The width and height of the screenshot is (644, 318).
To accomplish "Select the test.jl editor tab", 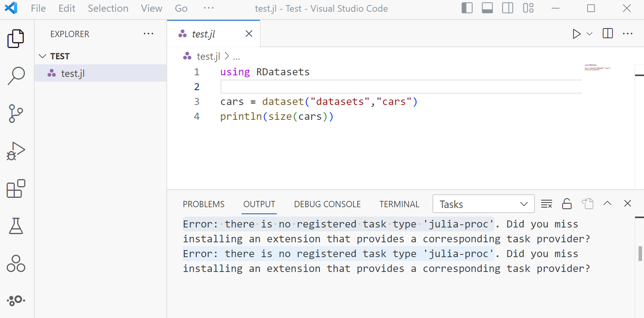I will coord(213,34).
